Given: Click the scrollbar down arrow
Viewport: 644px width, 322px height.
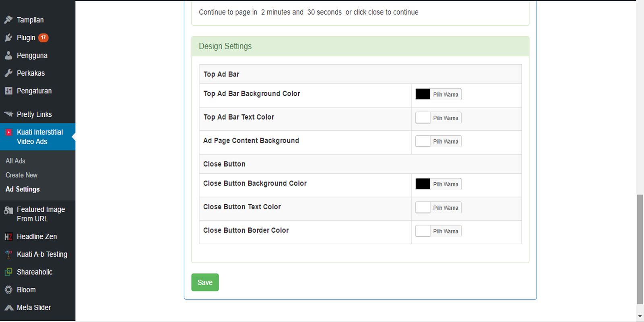Looking at the screenshot, I should 640,317.
